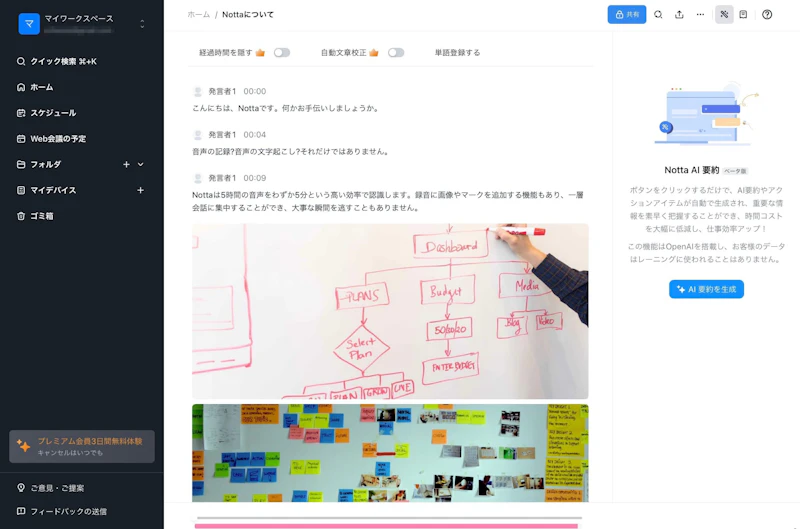Click the Nottaについて breadcrumb title

point(248,15)
